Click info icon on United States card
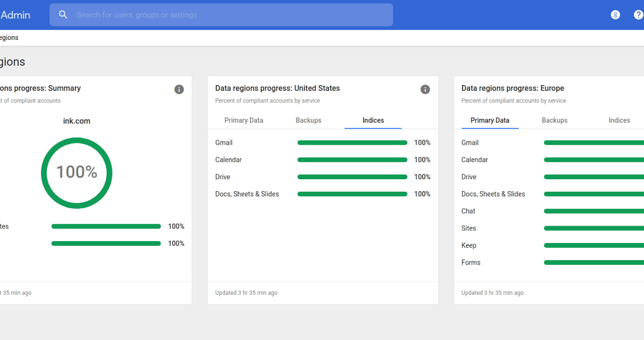The height and width of the screenshot is (340, 644). pos(425,89)
